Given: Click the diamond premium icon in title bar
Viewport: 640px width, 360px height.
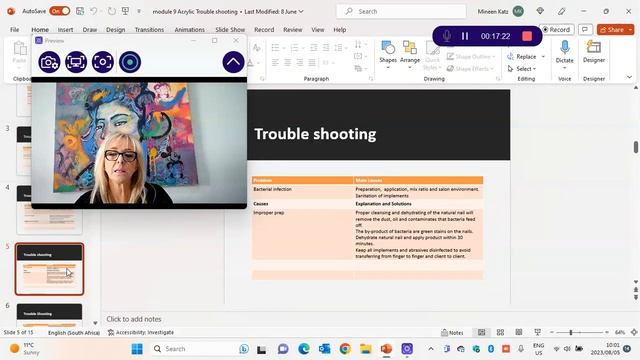Looking at the screenshot, I should coord(540,11).
